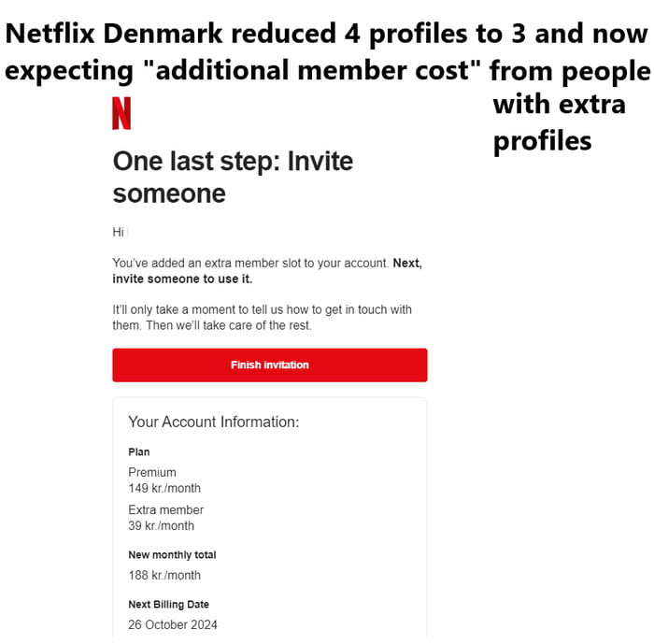Click the 'Next Billing Date' label
Screen dimensions: 654x644
tap(168, 605)
